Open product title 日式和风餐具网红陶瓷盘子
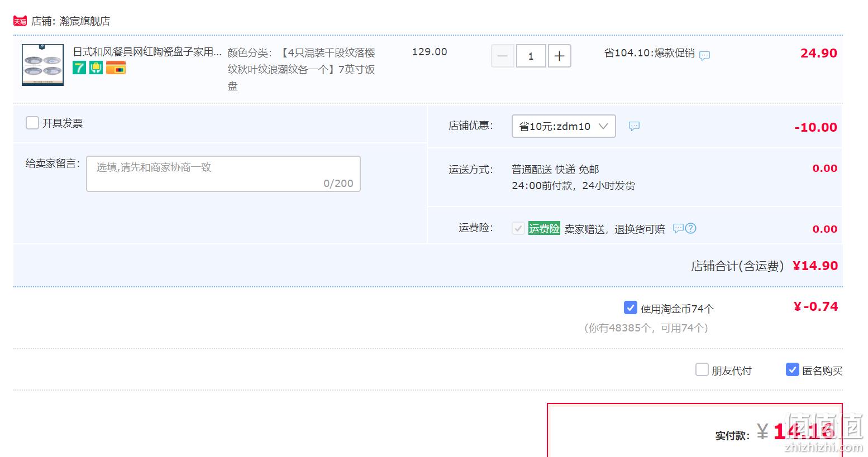Image resolution: width=868 pixels, height=457 pixels. click(147, 52)
